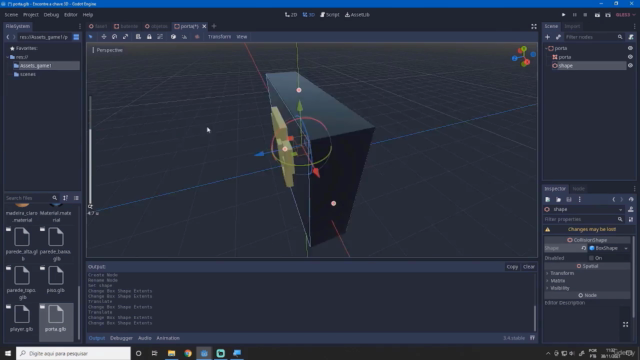Click the Filter properties field

(x=584, y=219)
